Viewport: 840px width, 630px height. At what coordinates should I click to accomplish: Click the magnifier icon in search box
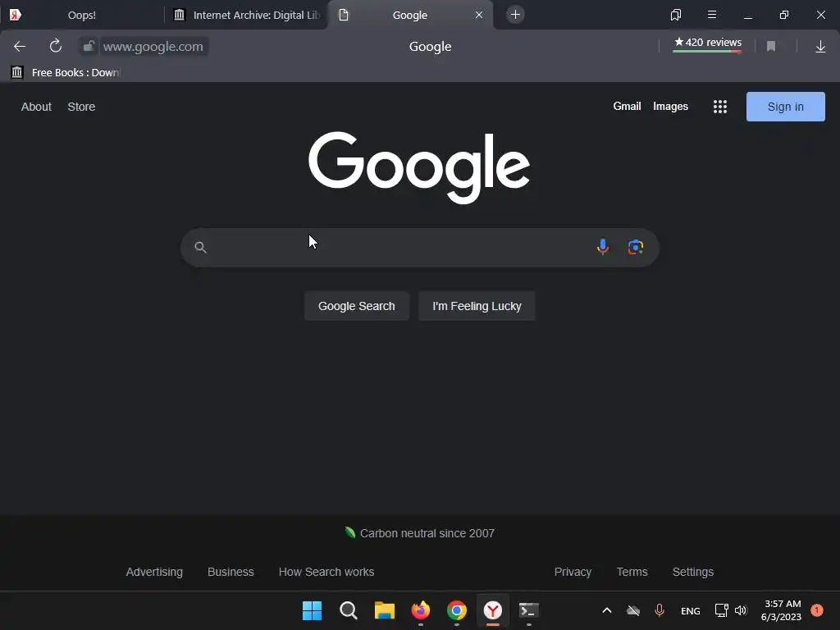coord(200,247)
